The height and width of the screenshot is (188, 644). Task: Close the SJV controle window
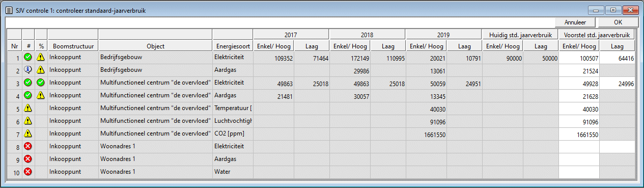(630, 10)
